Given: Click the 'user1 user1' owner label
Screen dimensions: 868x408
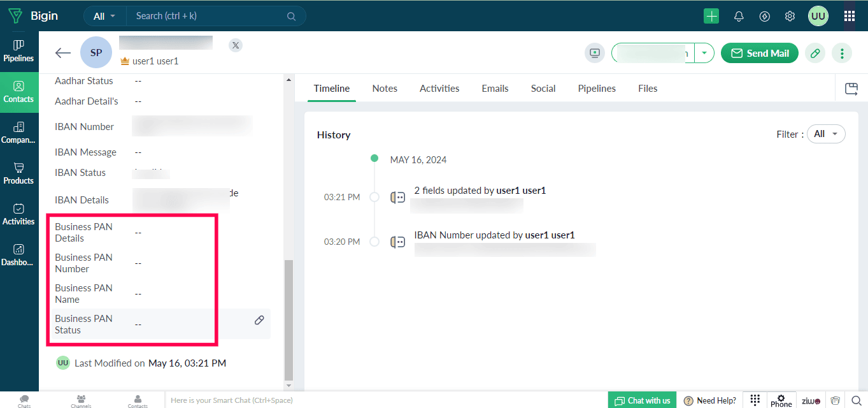Looking at the screenshot, I should [155, 61].
